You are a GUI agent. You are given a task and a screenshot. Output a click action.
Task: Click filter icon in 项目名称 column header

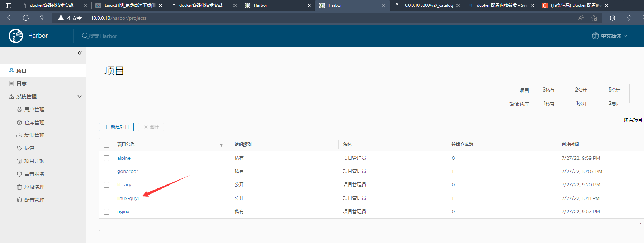click(x=221, y=145)
